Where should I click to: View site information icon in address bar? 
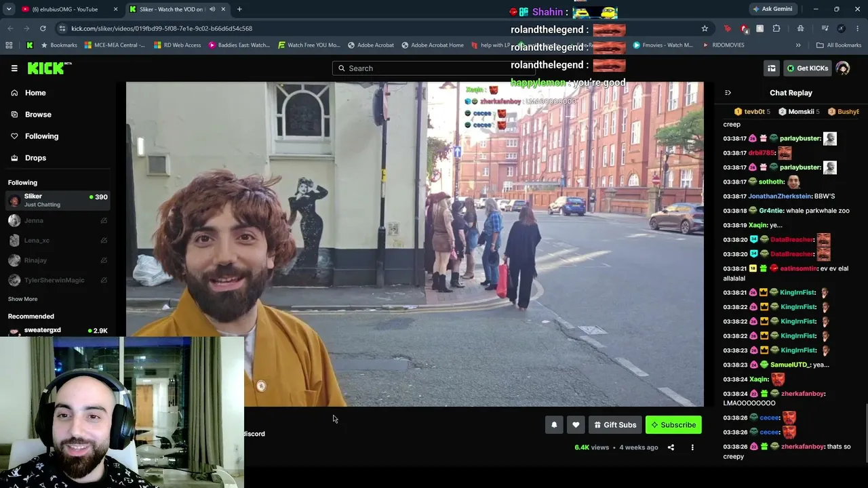[x=62, y=28]
